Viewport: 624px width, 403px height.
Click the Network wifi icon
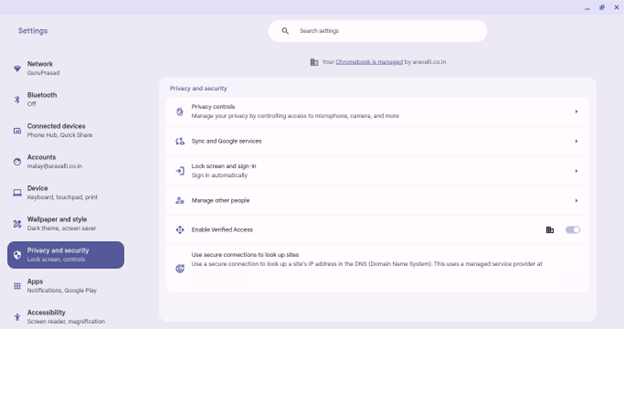17,68
